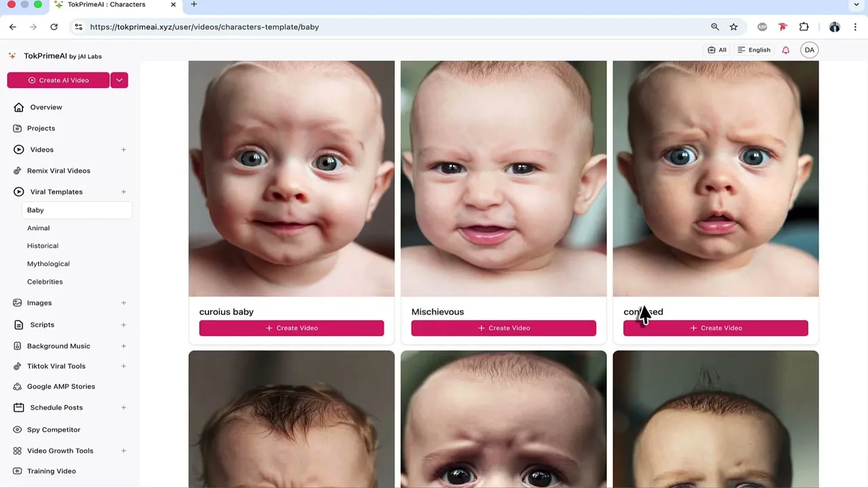Image resolution: width=868 pixels, height=488 pixels.
Task: Click the Projects sidebar icon
Action: click(x=18, y=128)
